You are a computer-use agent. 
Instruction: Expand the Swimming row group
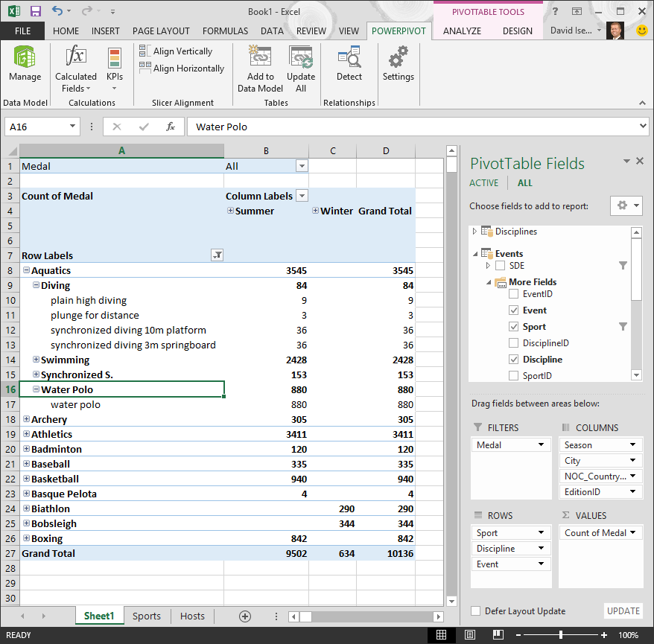pyautogui.click(x=35, y=359)
